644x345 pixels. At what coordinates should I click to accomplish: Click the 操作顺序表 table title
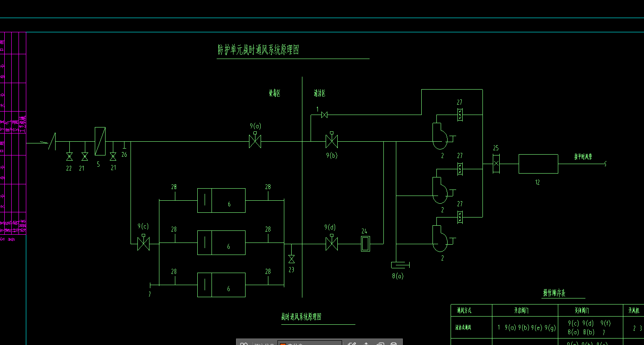[554, 293]
